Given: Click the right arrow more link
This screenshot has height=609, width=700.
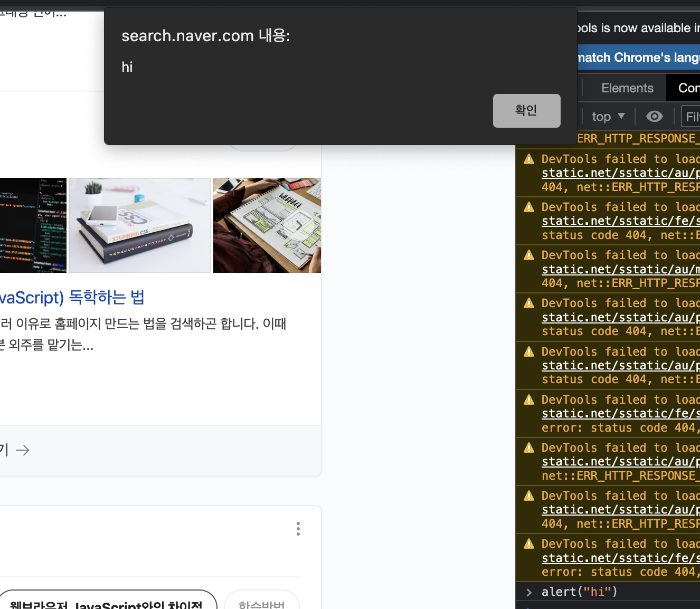Looking at the screenshot, I should (22, 450).
